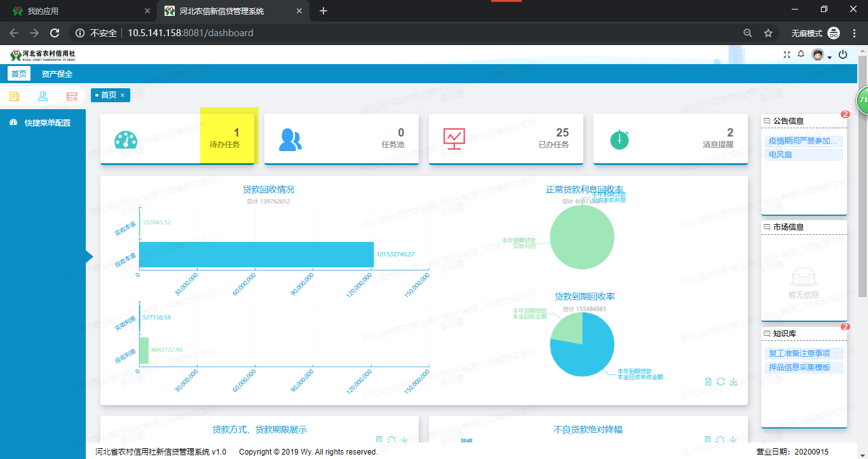
Task: Close the 首页 page tab
Action: point(123,95)
